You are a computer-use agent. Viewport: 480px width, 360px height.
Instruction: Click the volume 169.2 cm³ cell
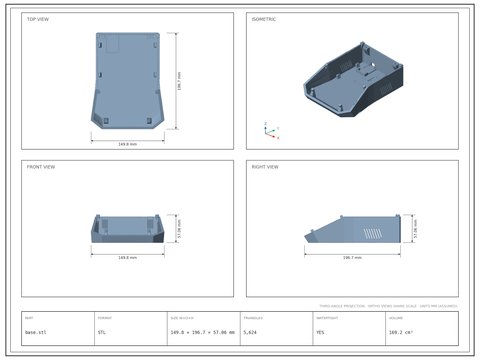pyautogui.click(x=422, y=328)
